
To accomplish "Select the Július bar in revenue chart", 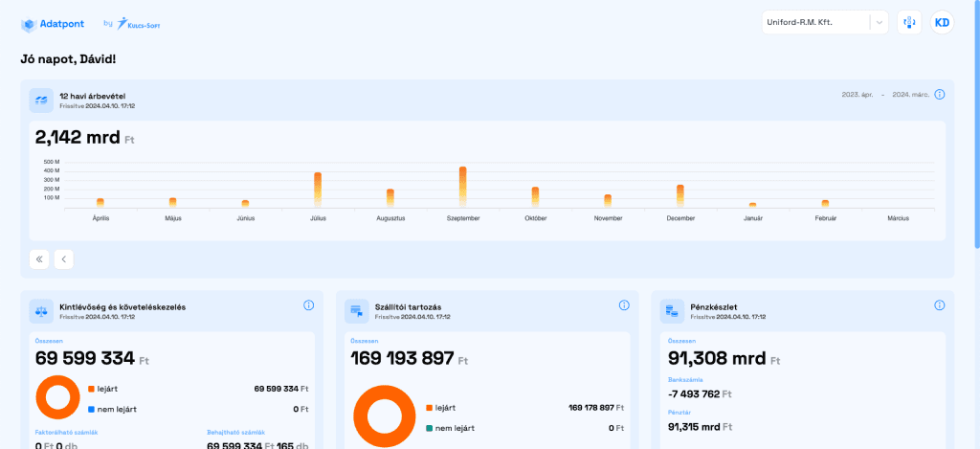I will pyautogui.click(x=318, y=190).
